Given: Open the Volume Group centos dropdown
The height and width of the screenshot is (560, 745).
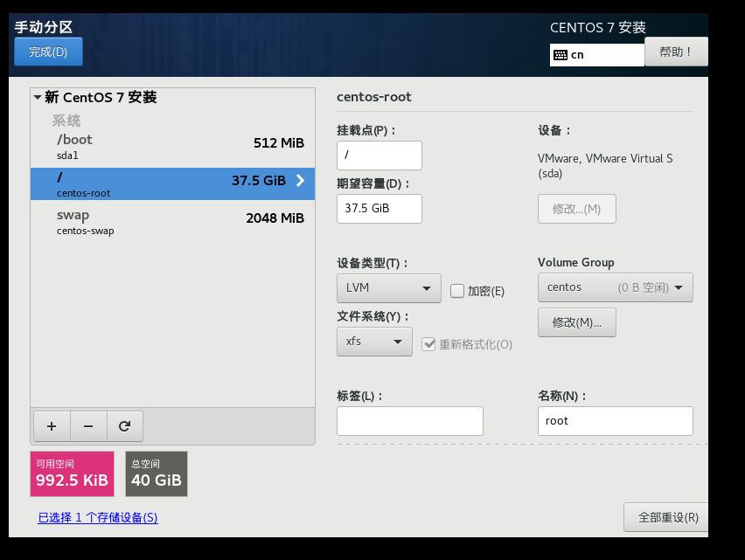Looking at the screenshot, I should [x=616, y=287].
